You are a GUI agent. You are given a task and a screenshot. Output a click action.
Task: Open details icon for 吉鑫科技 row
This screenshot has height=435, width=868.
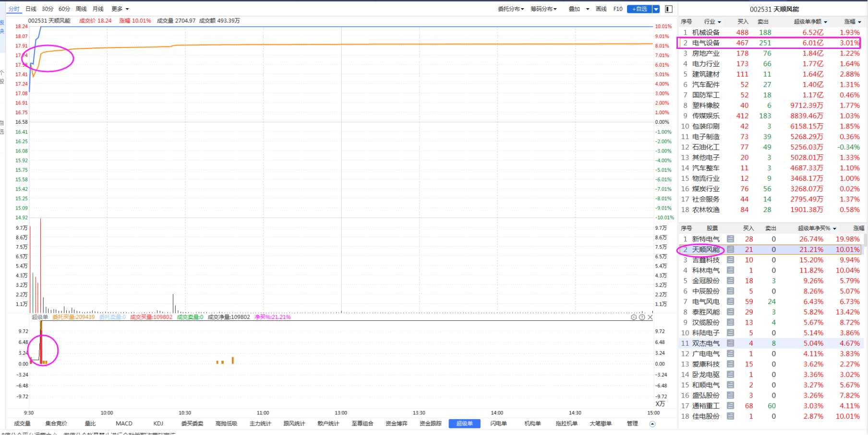(730, 260)
